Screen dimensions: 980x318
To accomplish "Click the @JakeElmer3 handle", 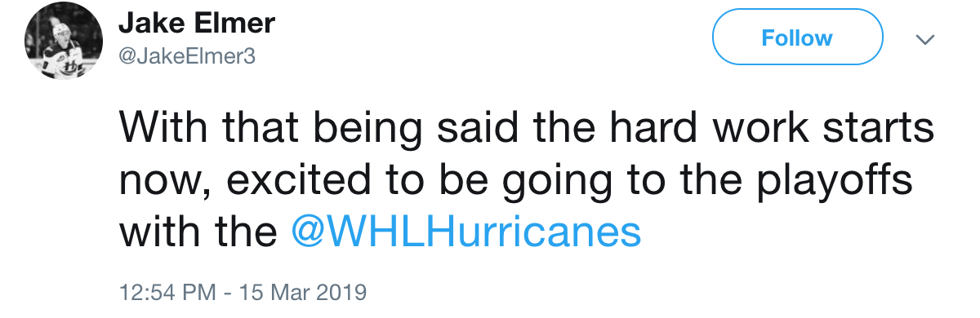I will pyautogui.click(x=187, y=57).
